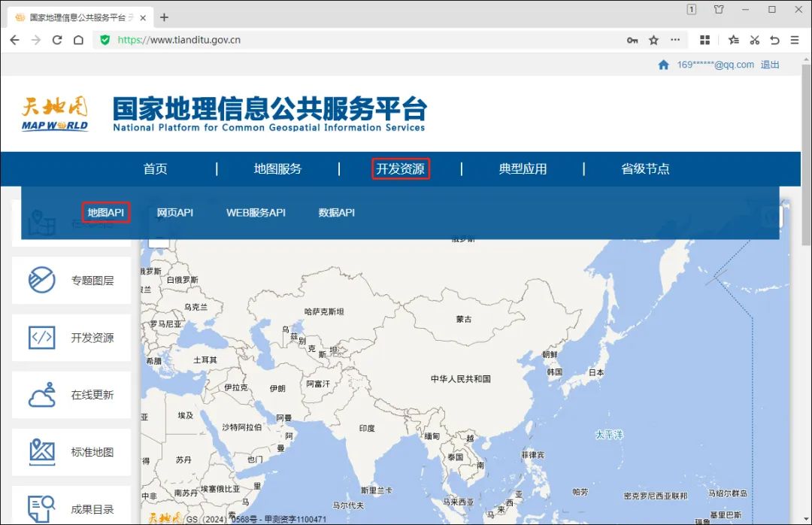Open the 典型应用 navigation item
Viewport: 812px width, 525px height.
(523, 169)
